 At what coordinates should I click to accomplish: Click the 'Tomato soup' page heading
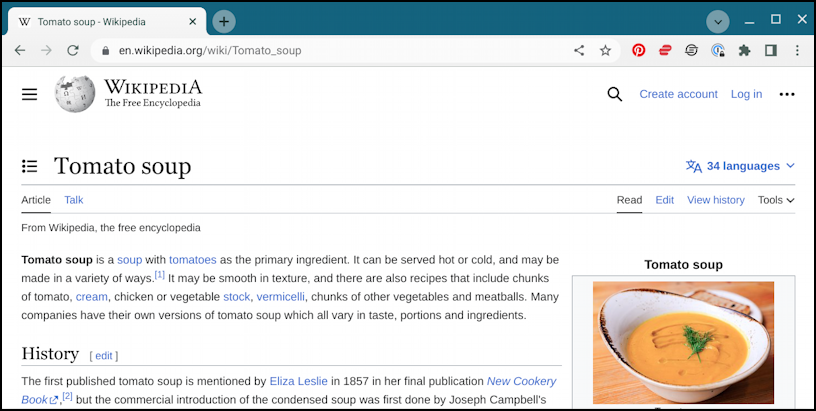click(x=122, y=166)
